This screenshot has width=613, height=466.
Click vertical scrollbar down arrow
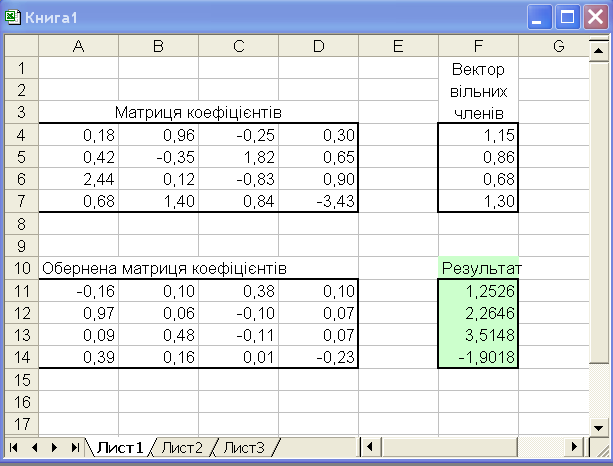click(599, 428)
